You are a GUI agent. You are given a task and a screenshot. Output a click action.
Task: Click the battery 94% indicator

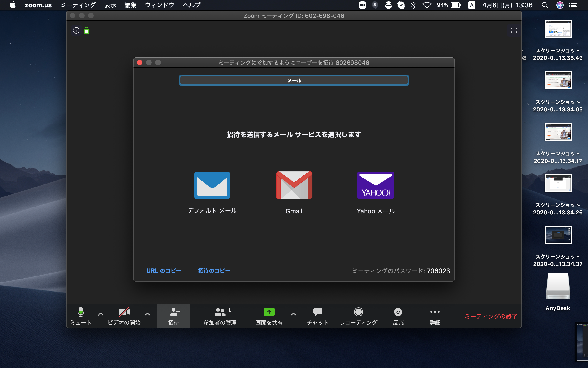point(449,5)
